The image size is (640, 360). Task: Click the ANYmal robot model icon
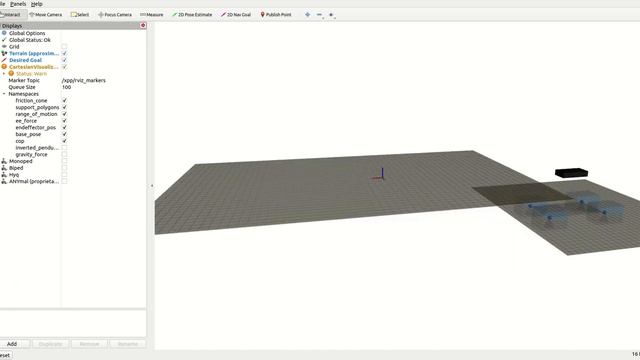pyautogui.click(x=4, y=181)
